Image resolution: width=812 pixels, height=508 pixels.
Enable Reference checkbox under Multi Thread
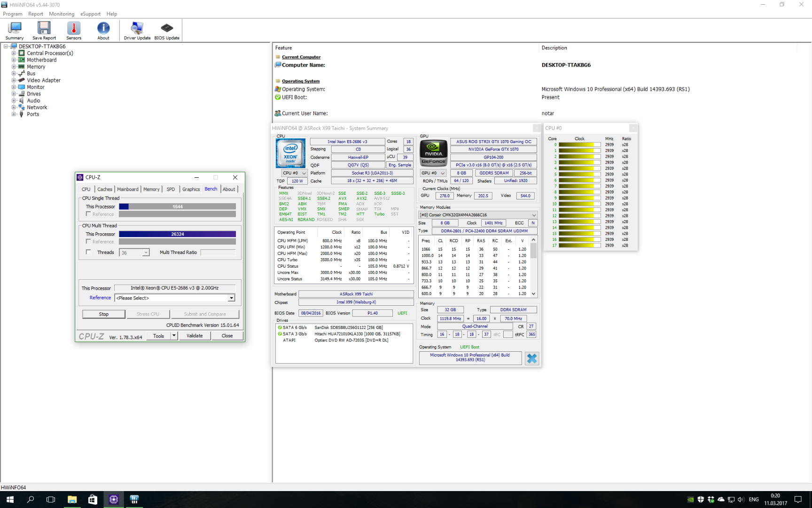[x=88, y=241]
